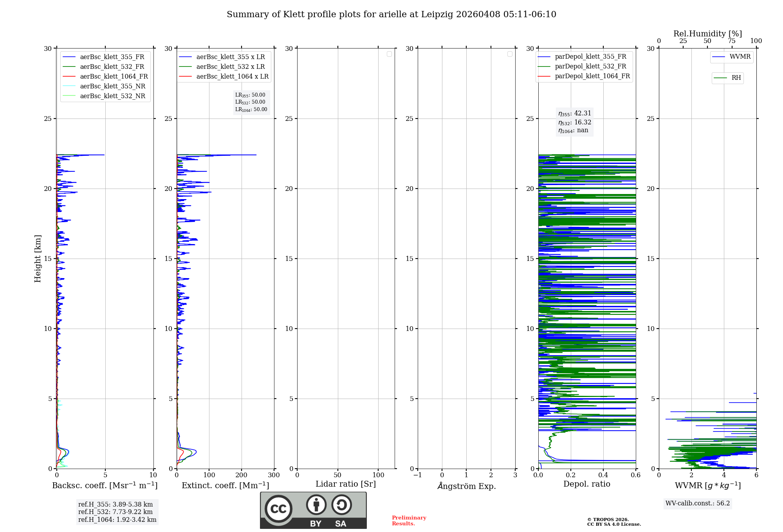Click the TROPOS 2026 CC BY SA license text
This screenshot has height=532, width=783.
613,522
